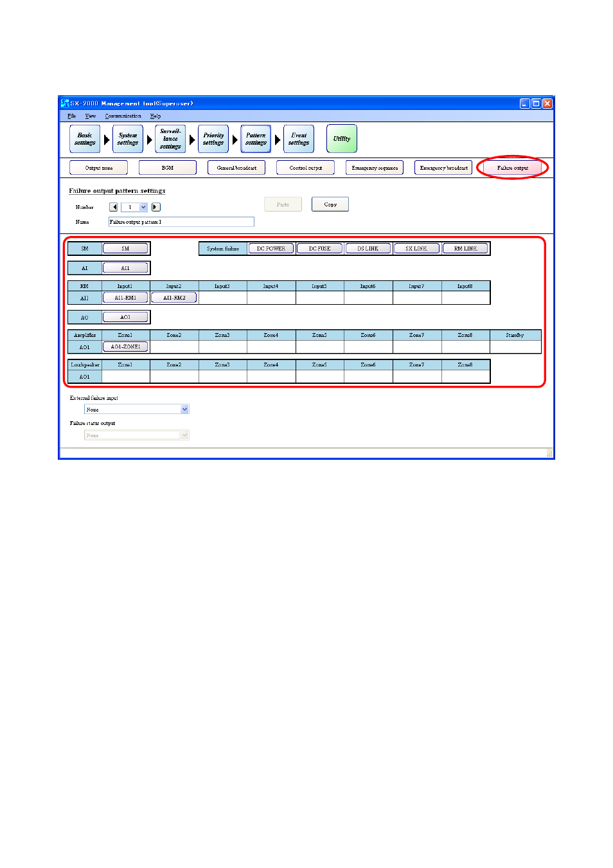613x868 pixels.
Task: Go to Basic settings step
Action: point(85,139)
